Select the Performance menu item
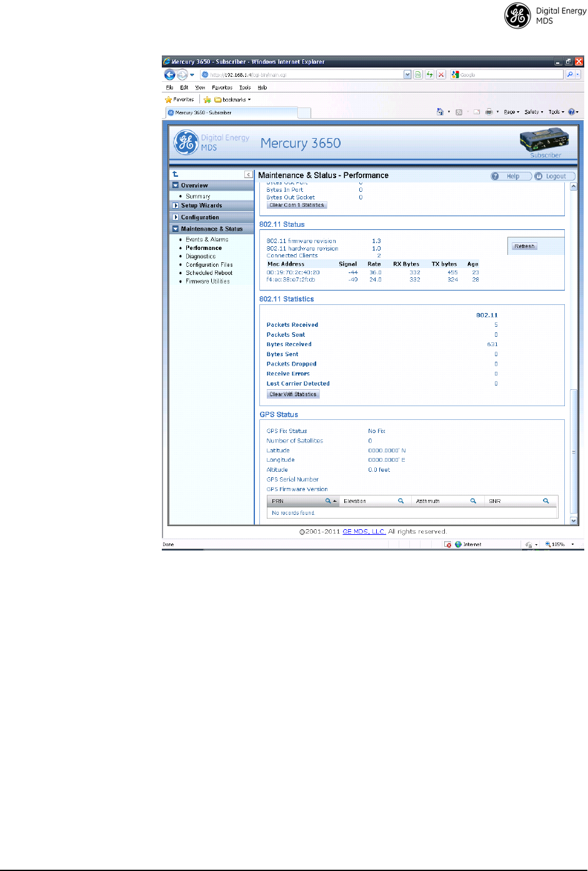 [204, 248]
